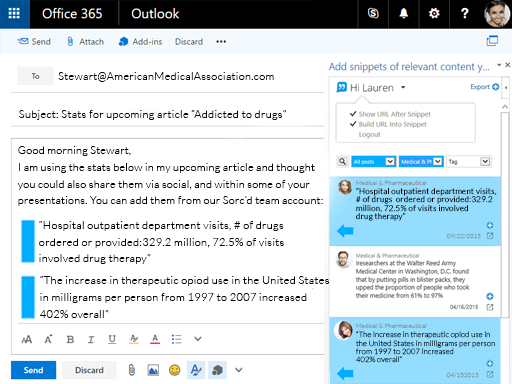Open more actions ellipsis in command bar
This screenshot has height=384, width=512.
[221, 42]
